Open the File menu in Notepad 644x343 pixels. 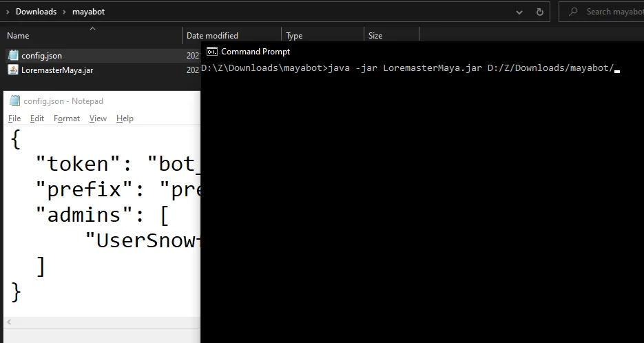(14, 118)
